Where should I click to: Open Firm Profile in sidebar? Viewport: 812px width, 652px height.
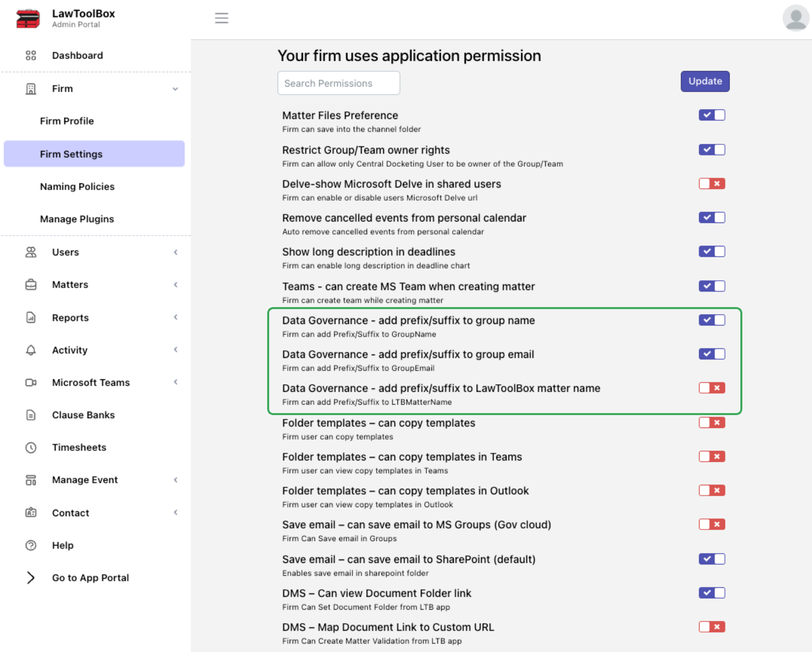pyautogui.click(x=67, y=121)
